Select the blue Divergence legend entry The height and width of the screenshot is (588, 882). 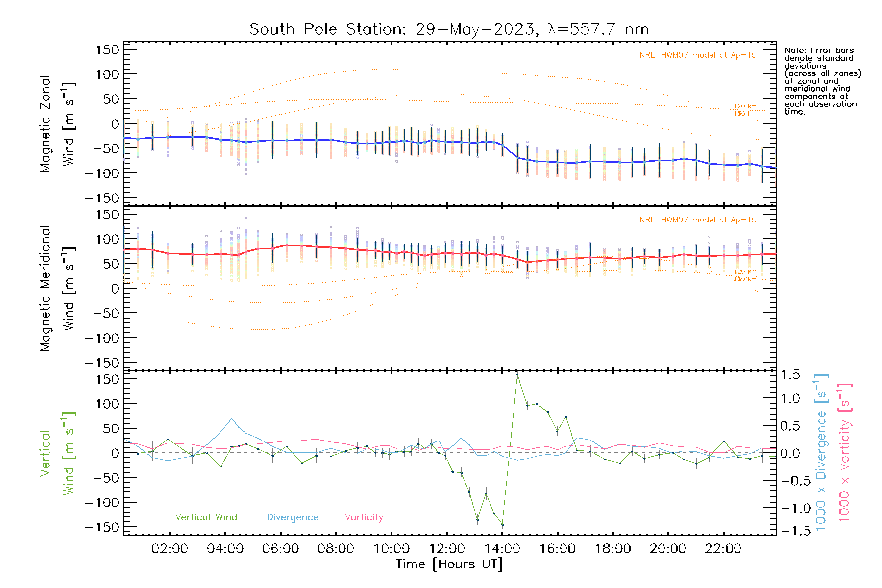[293, 517]
